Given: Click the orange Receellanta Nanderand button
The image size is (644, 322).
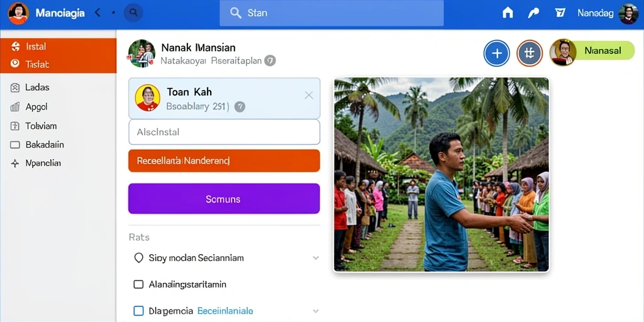Looking at the screenshot, I should 225,160.
